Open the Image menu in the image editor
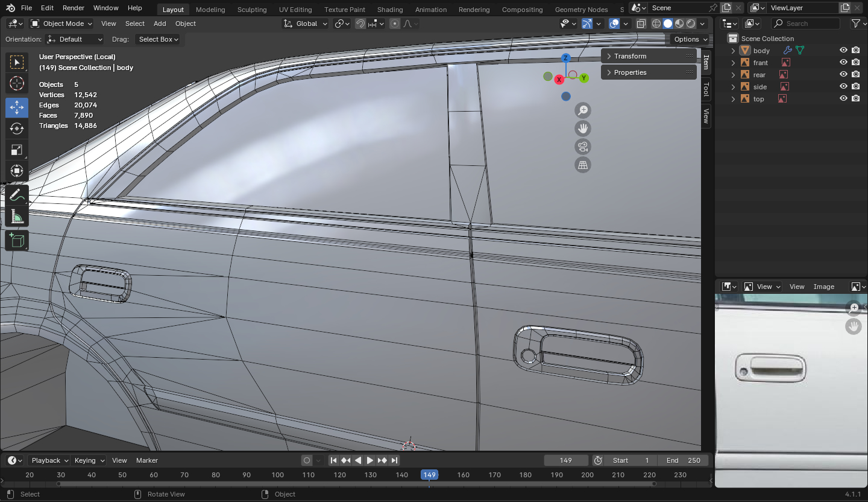868x502 pixels. pos(824,287)
